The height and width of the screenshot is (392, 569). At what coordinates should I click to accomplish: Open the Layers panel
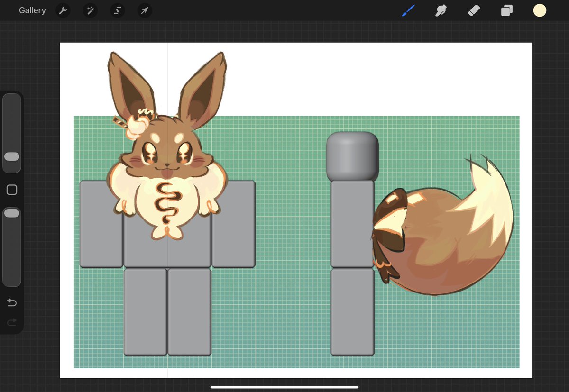point(507,10)
